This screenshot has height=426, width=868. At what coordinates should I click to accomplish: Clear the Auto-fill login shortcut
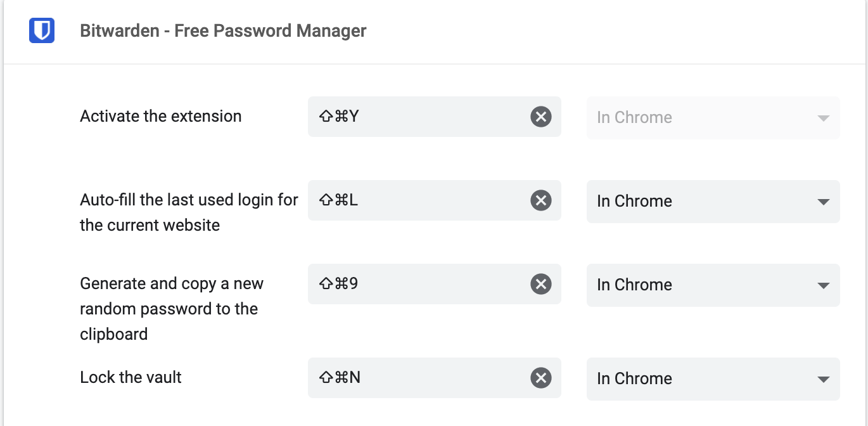click(540, 200)
